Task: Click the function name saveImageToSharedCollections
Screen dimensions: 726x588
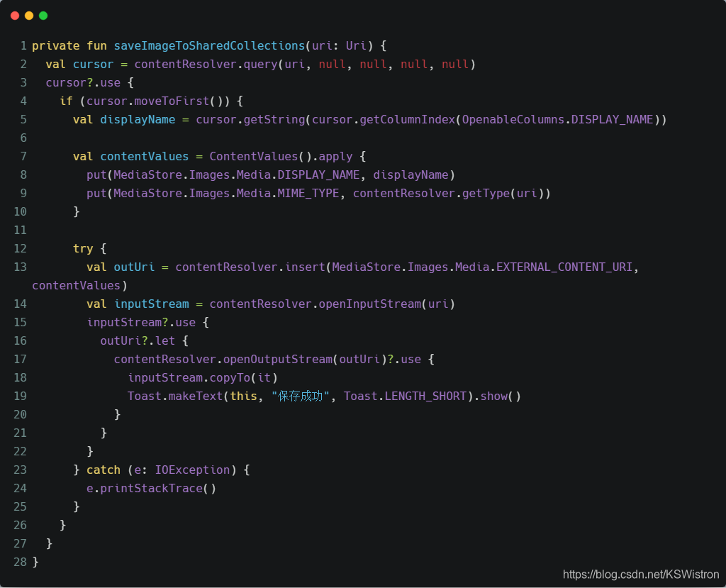Action: [209, 46]
